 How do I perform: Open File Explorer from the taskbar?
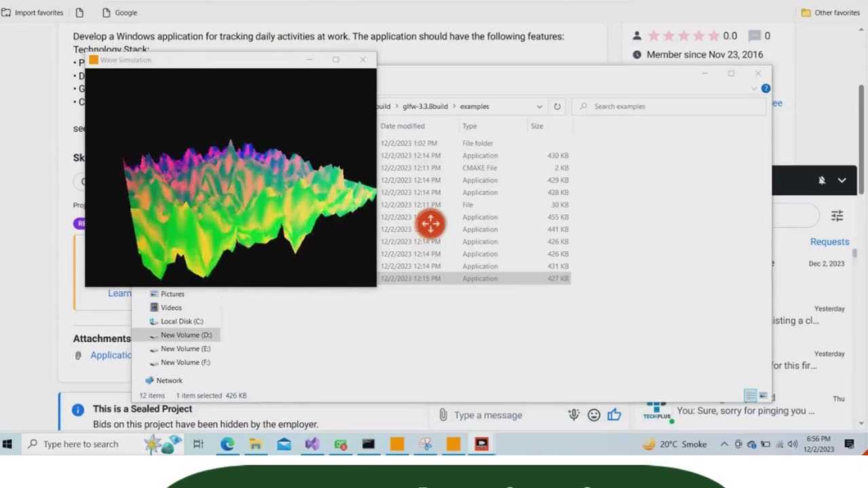256,444
